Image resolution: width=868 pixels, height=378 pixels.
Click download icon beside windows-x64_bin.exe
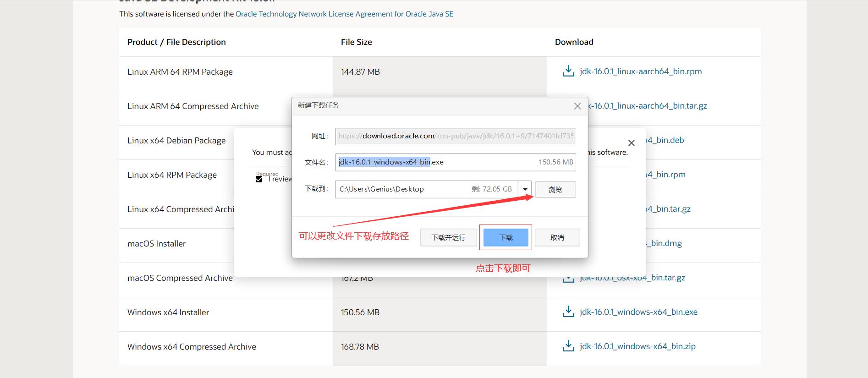tap(568, 312)
